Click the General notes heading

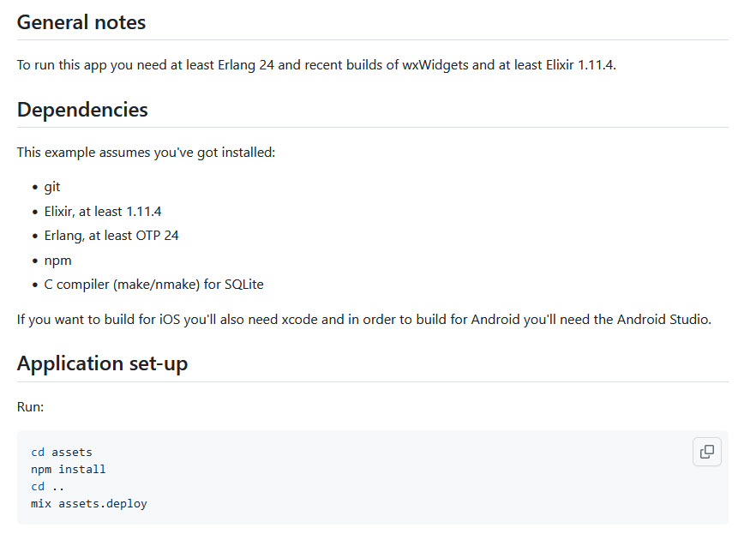(81, 22)
